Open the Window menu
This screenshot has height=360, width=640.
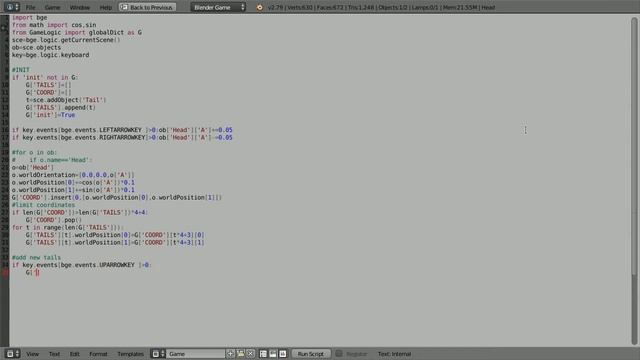tap(80, 7)
